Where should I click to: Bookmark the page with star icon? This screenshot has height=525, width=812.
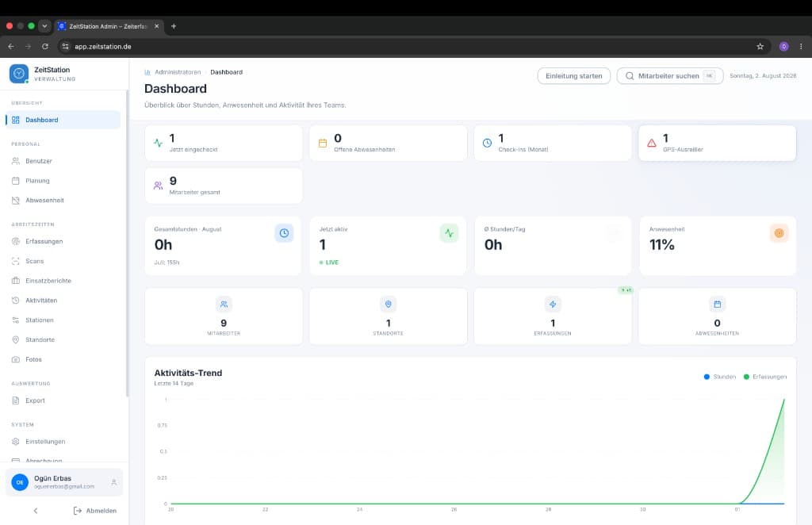(x=760, y=47)
